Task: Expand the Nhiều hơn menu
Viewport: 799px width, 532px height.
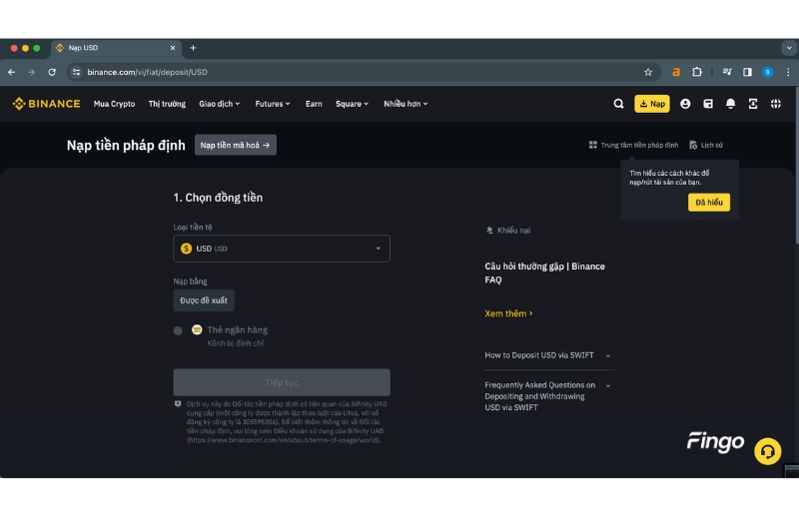Action: [405, 104]
